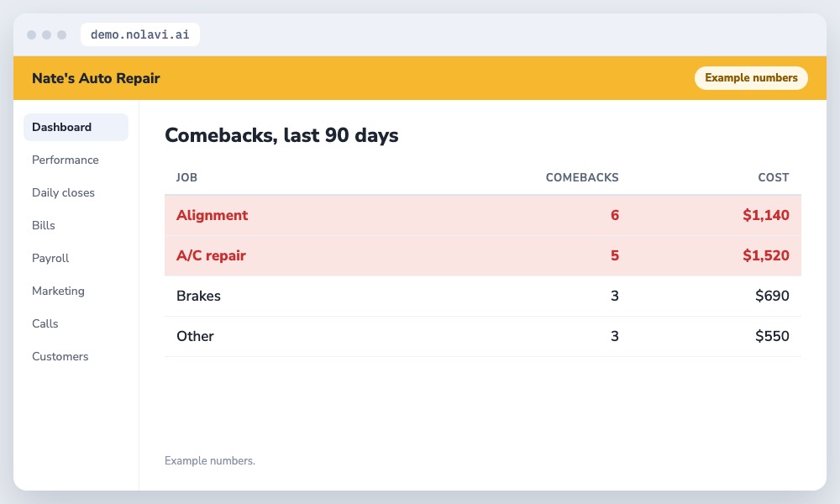Click the first gray window dot

[x=32, y=34]
